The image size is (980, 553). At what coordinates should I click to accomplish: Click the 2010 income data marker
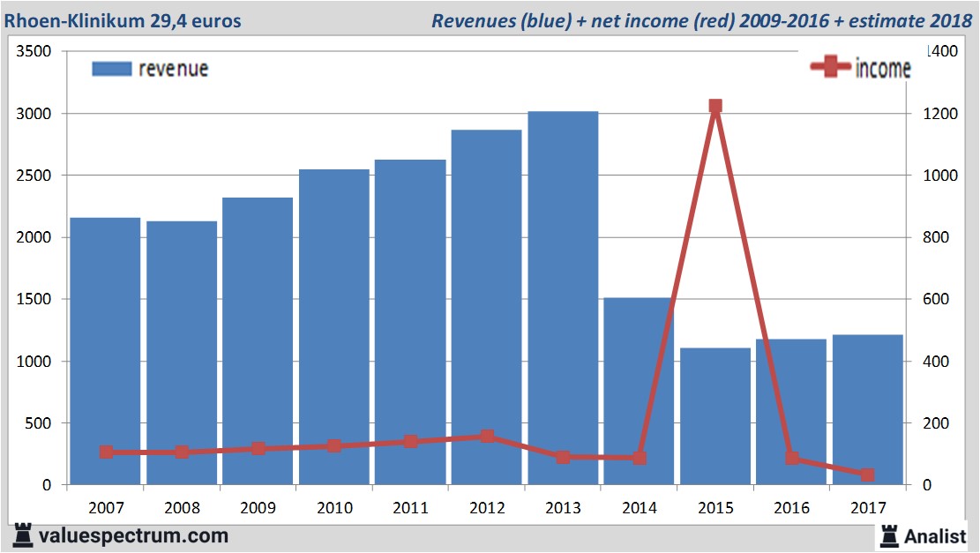point(334,446)
